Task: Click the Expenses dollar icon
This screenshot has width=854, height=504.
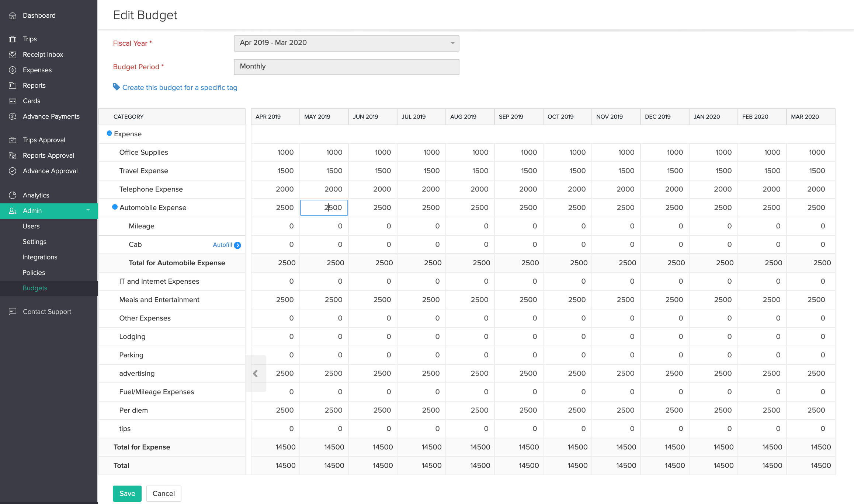Action: (13, 70)
